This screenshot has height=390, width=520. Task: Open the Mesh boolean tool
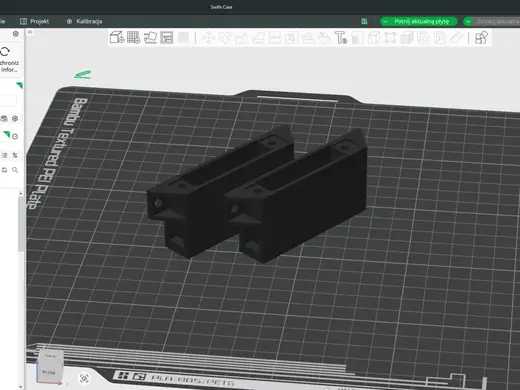pos(291,38)
